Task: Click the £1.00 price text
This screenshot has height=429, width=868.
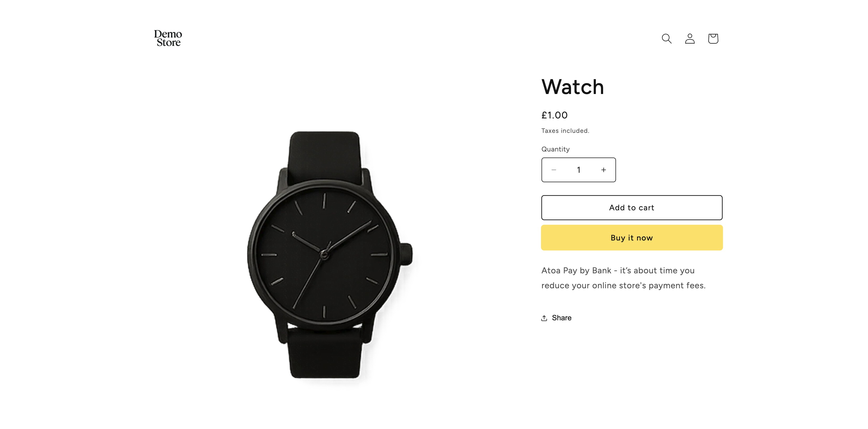Action: click(555, 115)
